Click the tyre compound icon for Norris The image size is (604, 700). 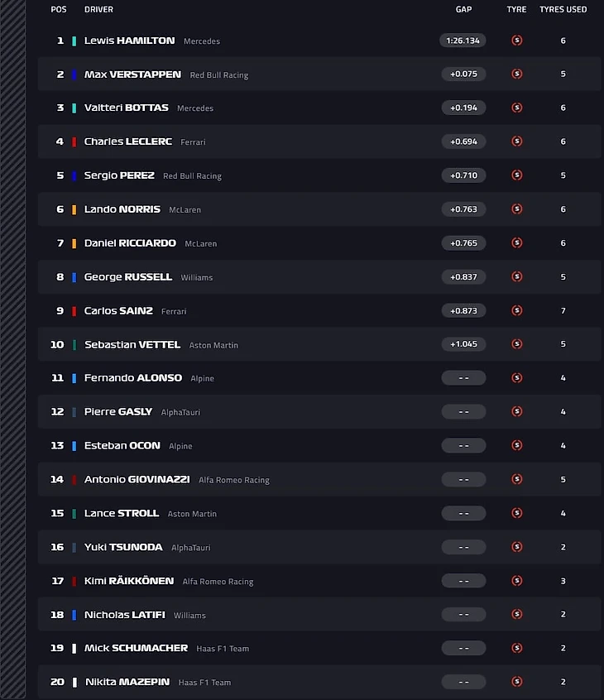click(x=517, y=209)
